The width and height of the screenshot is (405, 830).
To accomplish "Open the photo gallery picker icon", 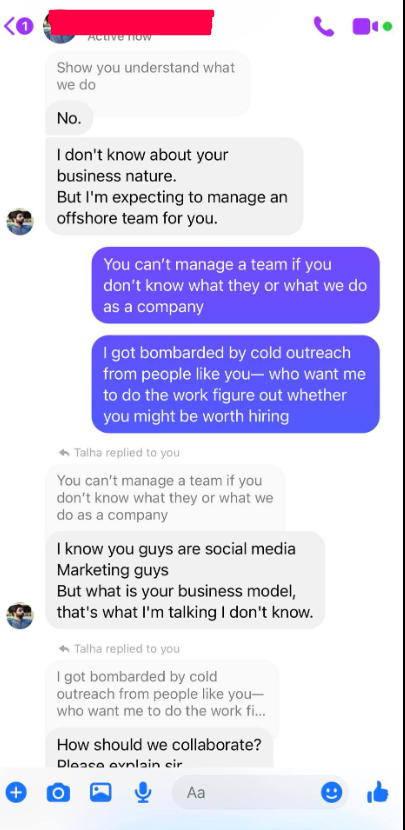I will [101, 792].
